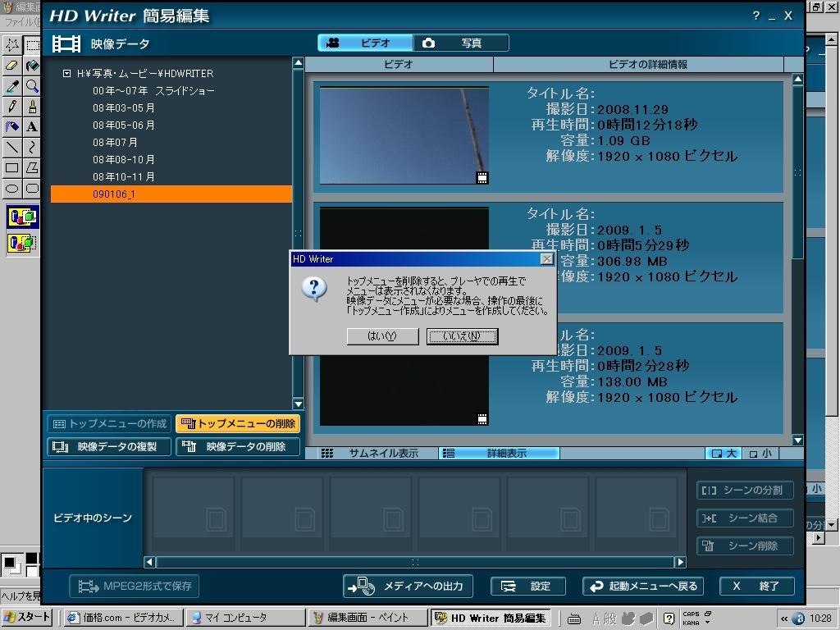Select folder 00年～07年 スライドショー
840x630 pixels.
click(153, 90)
